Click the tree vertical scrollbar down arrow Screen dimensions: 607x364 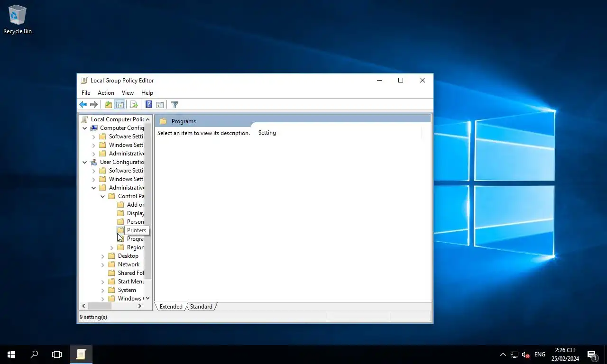pos(148,298)
